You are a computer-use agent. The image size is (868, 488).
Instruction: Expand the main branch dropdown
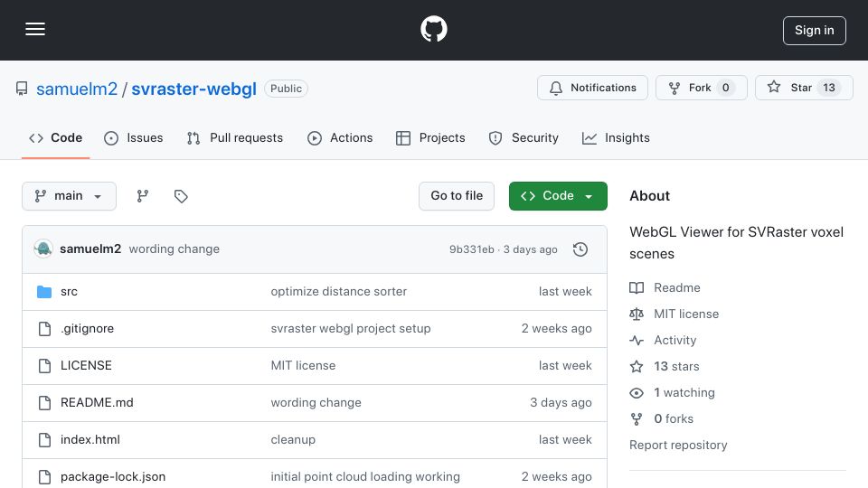click(x=70, y=196)
